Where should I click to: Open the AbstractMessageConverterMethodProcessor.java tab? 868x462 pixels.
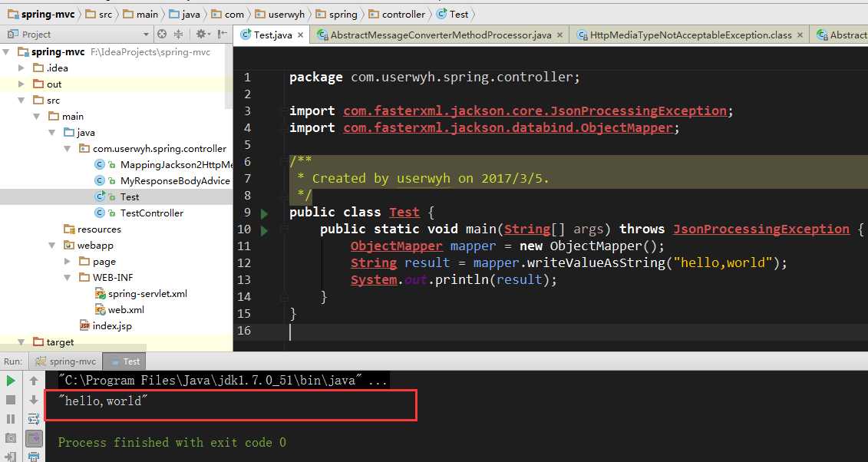(x=441, y=35)
